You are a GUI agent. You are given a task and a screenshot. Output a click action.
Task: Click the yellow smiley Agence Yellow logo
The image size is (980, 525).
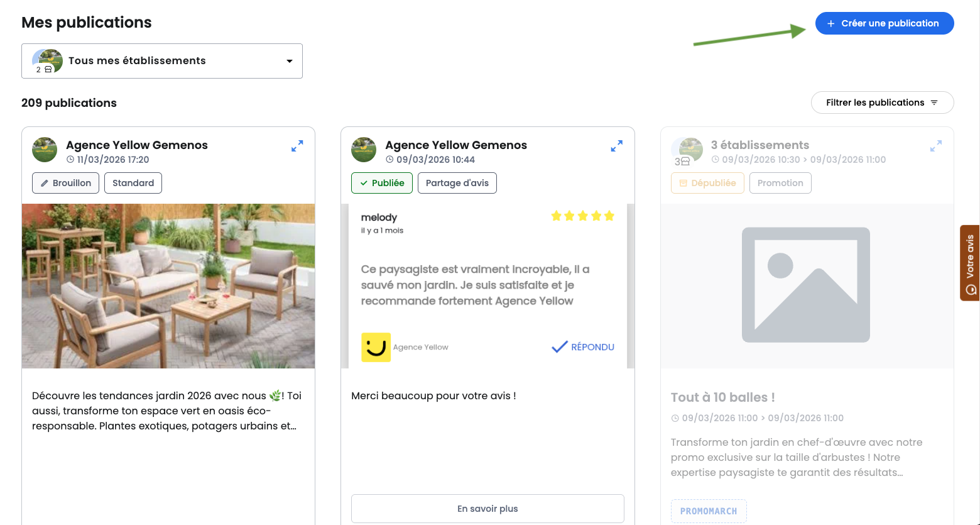(376, 347)
